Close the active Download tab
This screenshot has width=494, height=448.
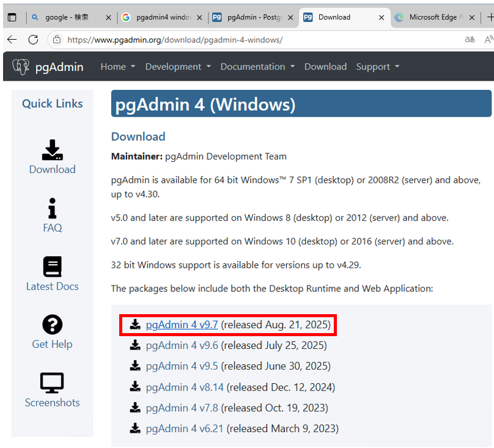pyautogui.click(x=382, y=18)
